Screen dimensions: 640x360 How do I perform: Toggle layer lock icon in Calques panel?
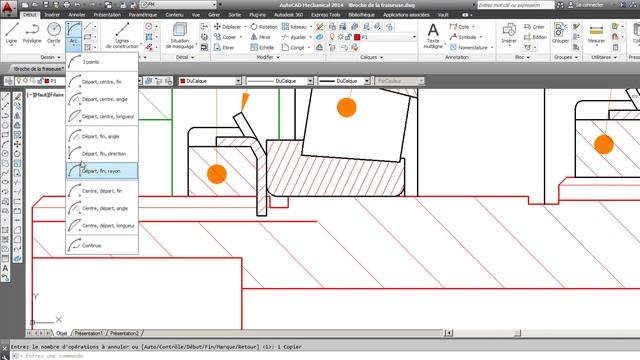pyautogui.click(x=349, y=37)
